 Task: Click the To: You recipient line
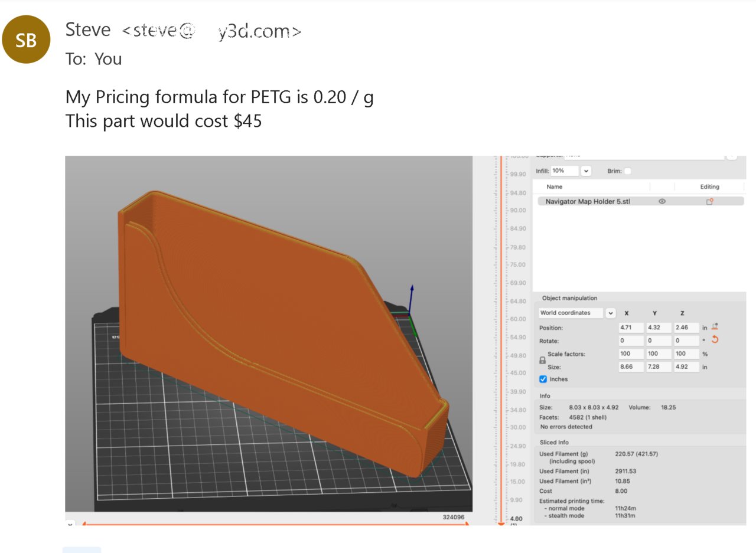94,59
